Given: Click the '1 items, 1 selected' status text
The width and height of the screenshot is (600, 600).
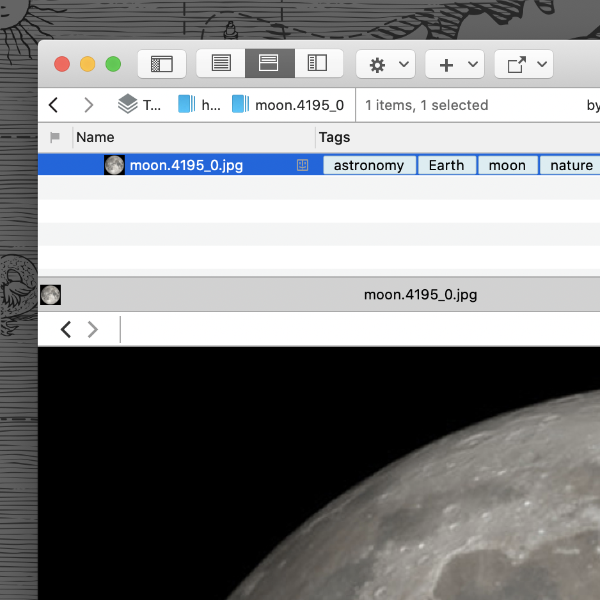Looking at the screenshot, I should (x=427, y=105).
